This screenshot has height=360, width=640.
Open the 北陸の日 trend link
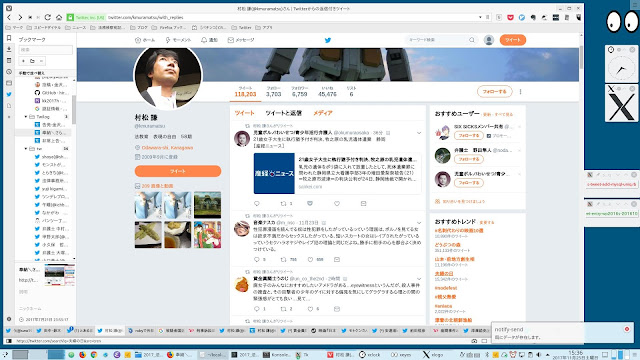(x=444, y=274)
